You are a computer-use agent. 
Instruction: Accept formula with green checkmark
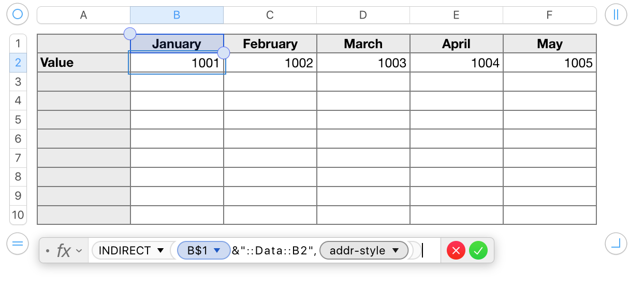click(478, 251)
